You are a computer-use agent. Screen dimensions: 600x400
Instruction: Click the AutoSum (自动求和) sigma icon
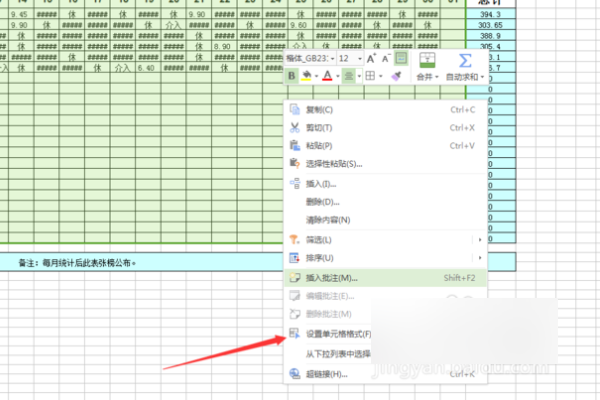[464, 60]
